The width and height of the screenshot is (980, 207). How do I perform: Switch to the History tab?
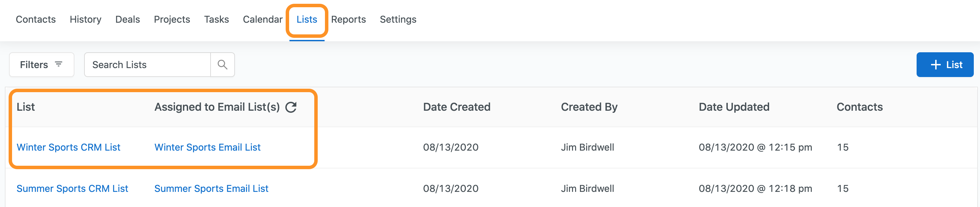(x=85, y=19)
